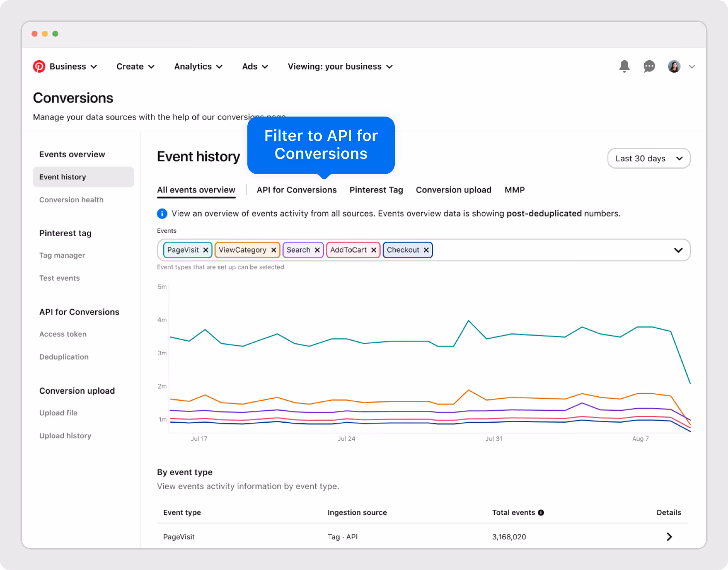The width and height of the screenshot is (728, 570).
Task: Remove the PageVisit event chip
Action: (205, 250)
